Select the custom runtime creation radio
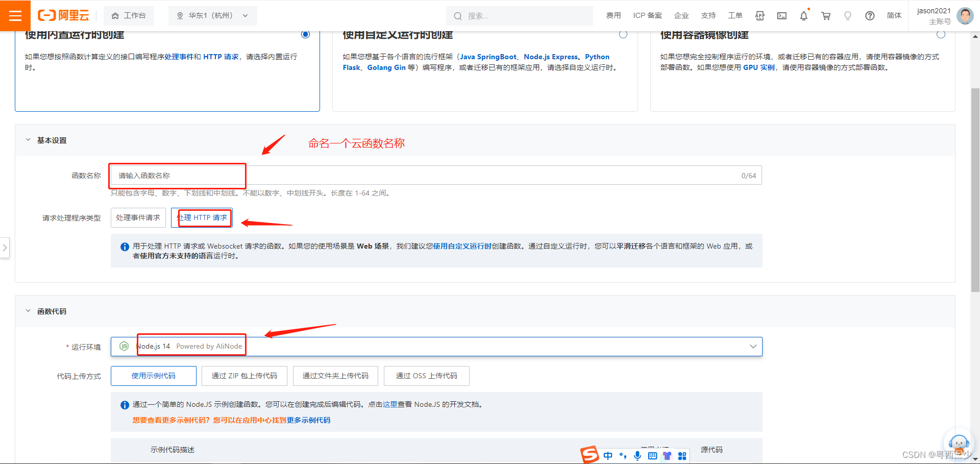Image resolution: width=980 pixels, height=464 pixels. (x=623, y=34)
